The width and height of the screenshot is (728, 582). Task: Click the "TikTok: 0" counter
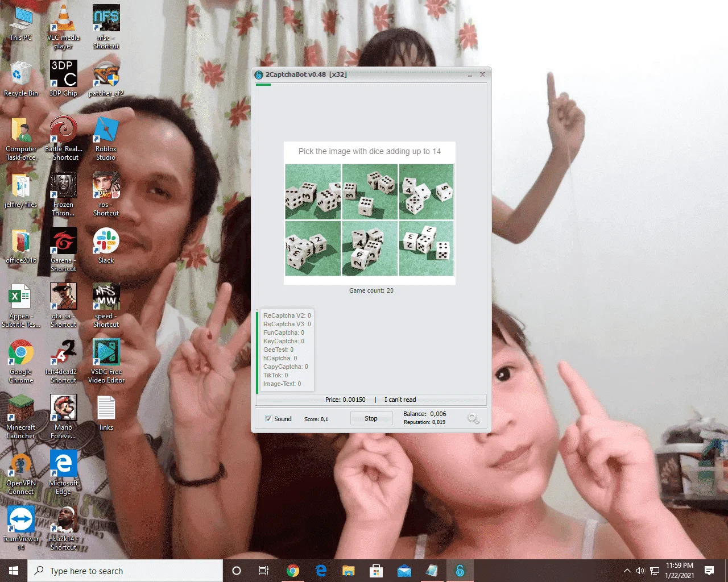(x=276, y=375)
